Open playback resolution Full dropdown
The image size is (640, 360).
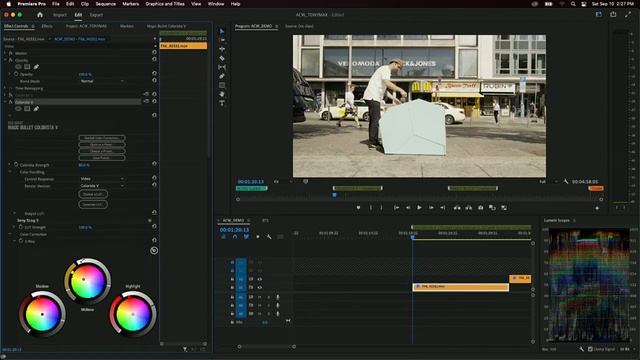tap(548, 182)
